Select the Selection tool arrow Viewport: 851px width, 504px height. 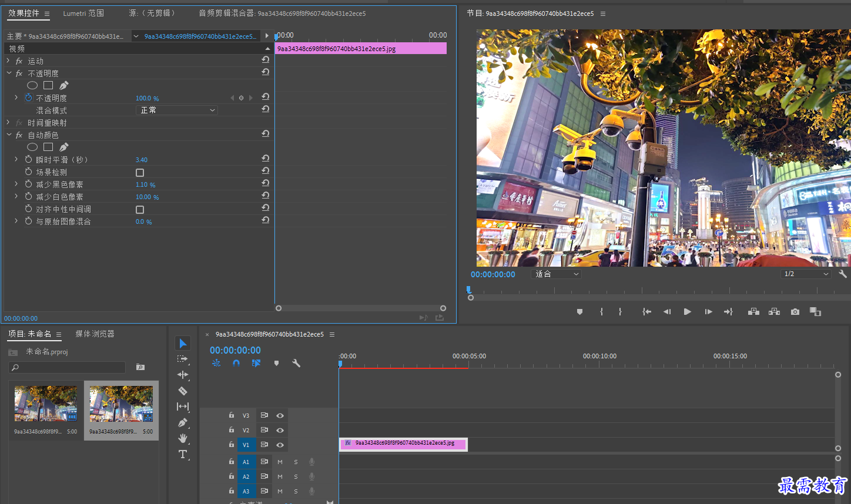click(x=183, y=343)
